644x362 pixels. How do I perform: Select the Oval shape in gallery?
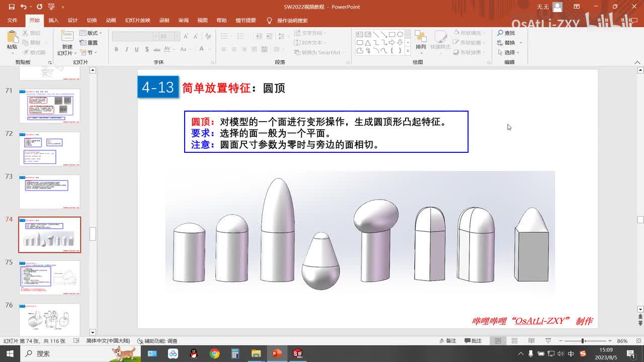[400, 34]
